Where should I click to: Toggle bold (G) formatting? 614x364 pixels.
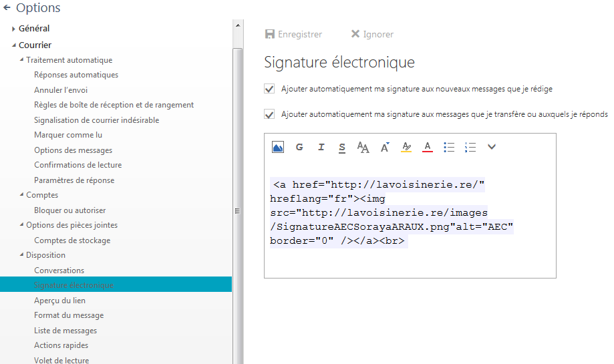(x=299, y=147)
